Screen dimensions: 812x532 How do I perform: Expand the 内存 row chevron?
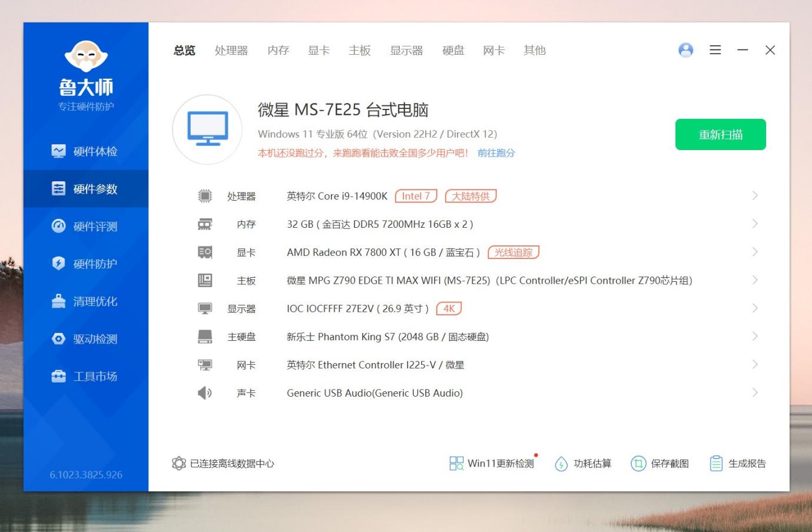(755, 224)
